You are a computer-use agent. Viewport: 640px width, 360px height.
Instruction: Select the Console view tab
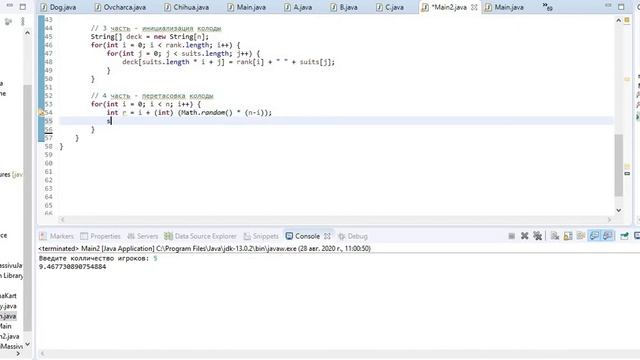pos(303,236)
